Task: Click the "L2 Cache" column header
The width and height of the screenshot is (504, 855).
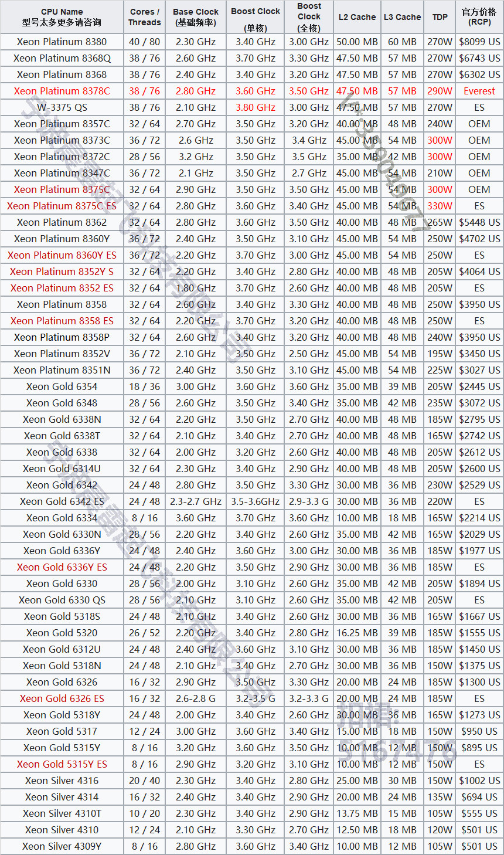Action: [x=357, y=17]
